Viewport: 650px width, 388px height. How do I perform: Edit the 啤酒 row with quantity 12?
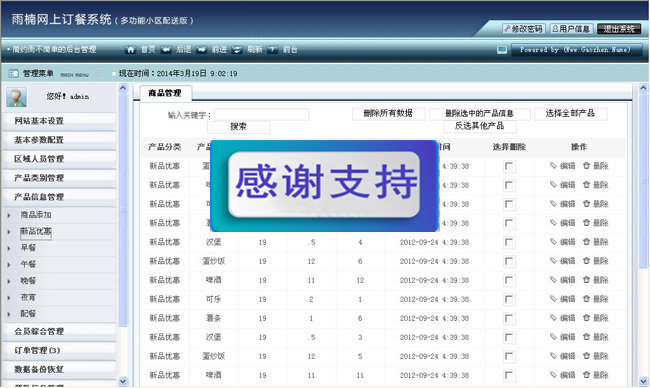tap(563, 280)
